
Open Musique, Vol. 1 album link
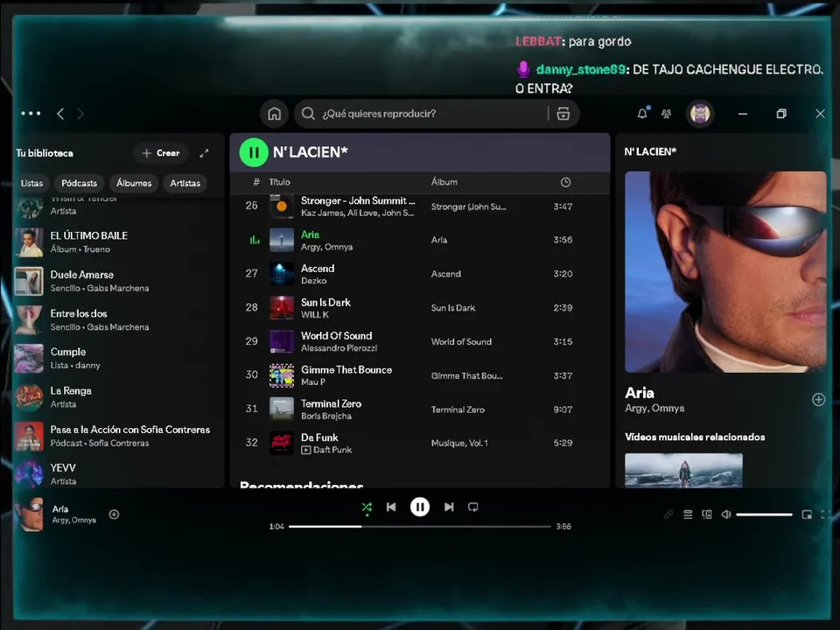459,443
